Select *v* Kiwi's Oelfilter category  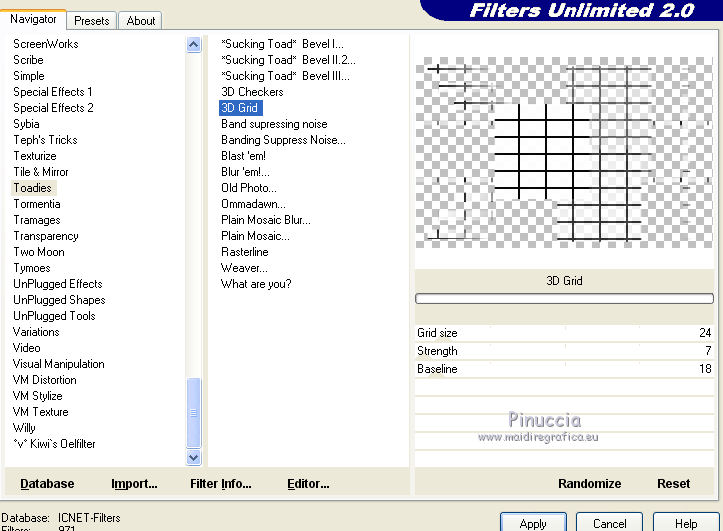[x=54, y=444]
